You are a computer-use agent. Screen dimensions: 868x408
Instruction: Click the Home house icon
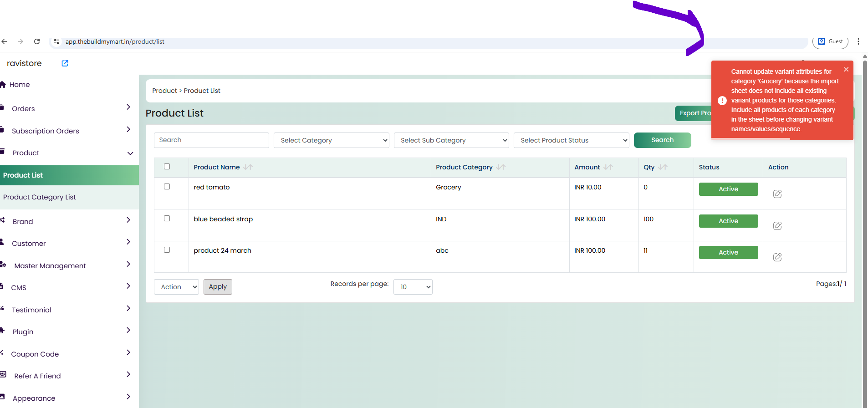pyautogui.click(x=3, y=84)
